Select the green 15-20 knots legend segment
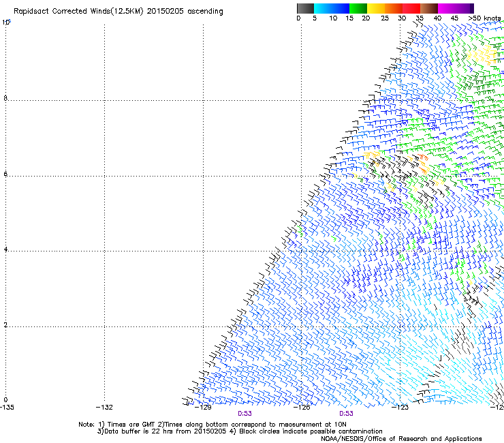Image resolution: width=504 pixels, height=443 pixels. tap(358, 8)
